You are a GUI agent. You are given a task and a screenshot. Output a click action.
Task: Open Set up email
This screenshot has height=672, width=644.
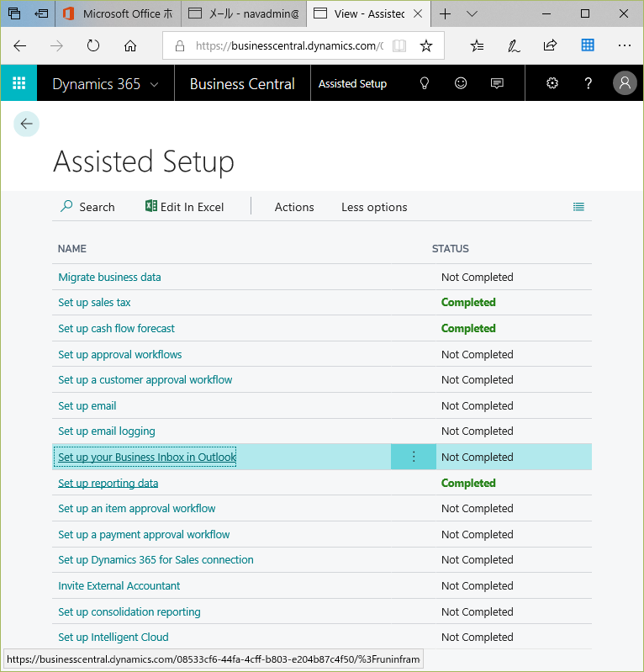(x=87, y=406)
